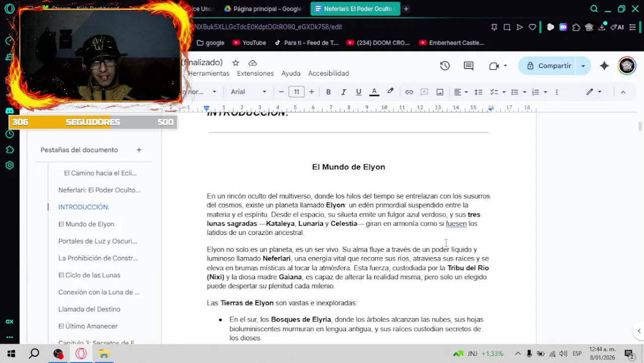Viewport: 644px width, 363px height.
Task: Open Discord in the Opera sidebar
Action: 9,111
